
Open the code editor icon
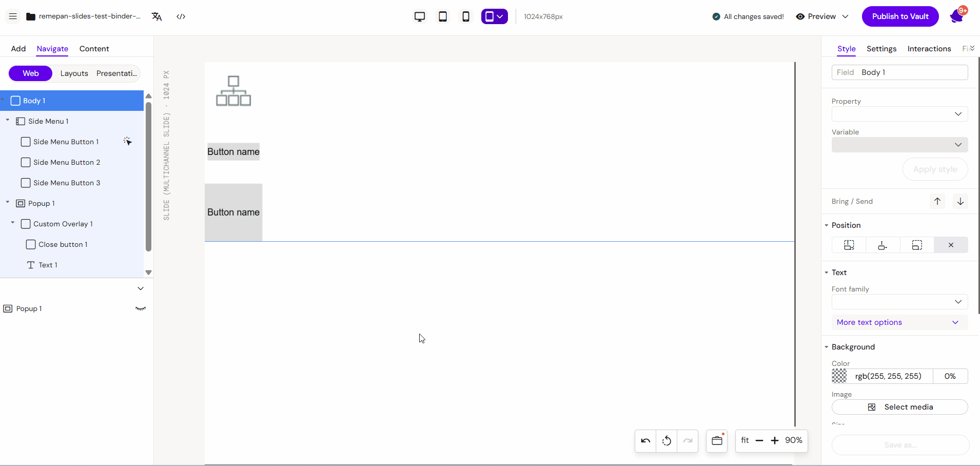pos(181,16)
